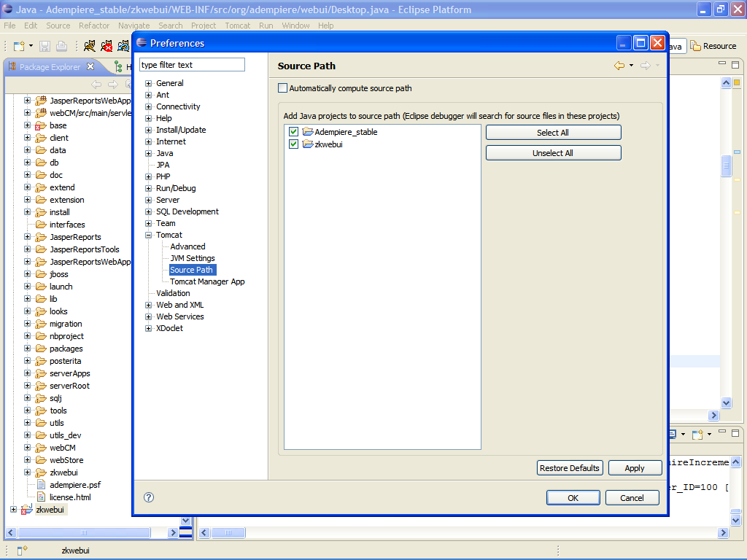Image resolution: width=747 pixels, height=560 pixels.
Task: Click the Select All button
Action: point(553,133)
